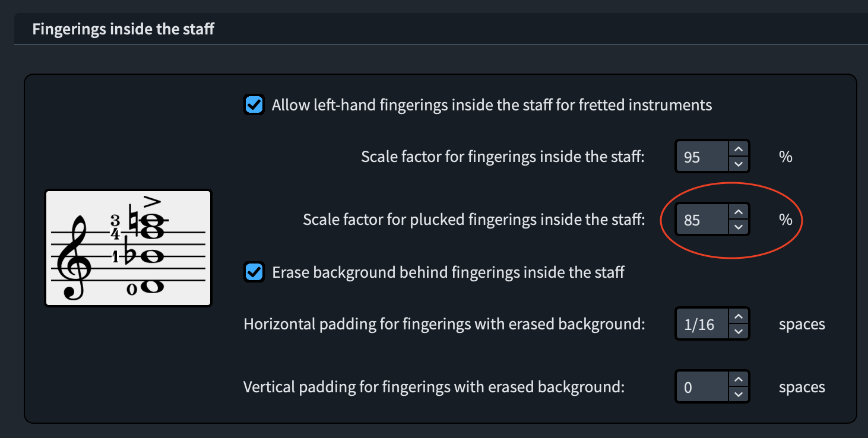Click the Allow left-hand fingerings label text

(491, 105)
